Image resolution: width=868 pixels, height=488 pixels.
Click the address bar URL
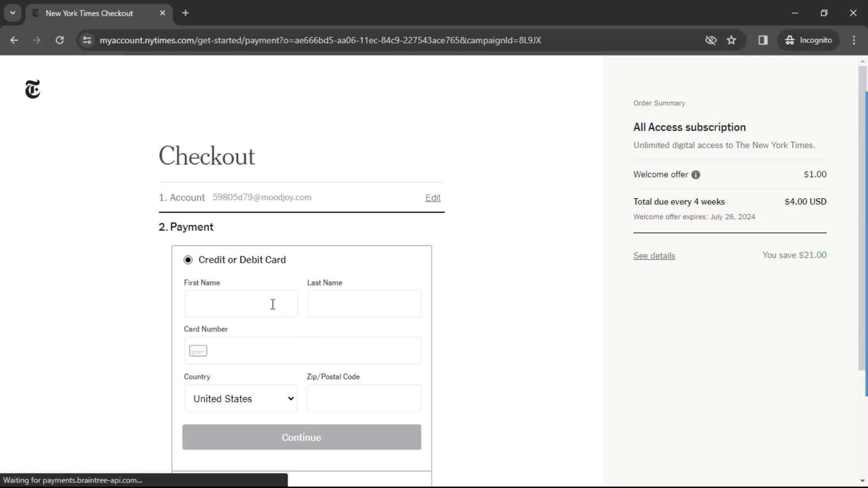point(320,40)
